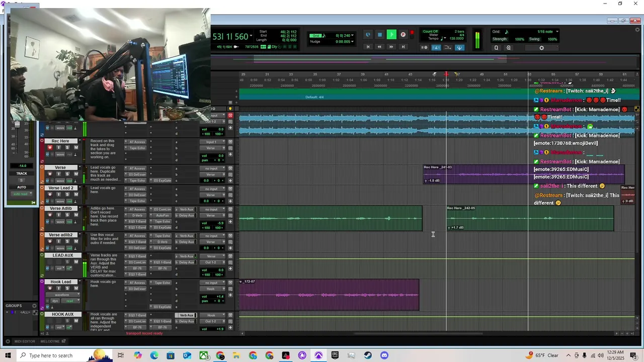Image resolution: width=644 pixels, height=362 pixels.
Task: Click the tempo value 138.0000
Action: pyautogui.click(x=456, y=39)
